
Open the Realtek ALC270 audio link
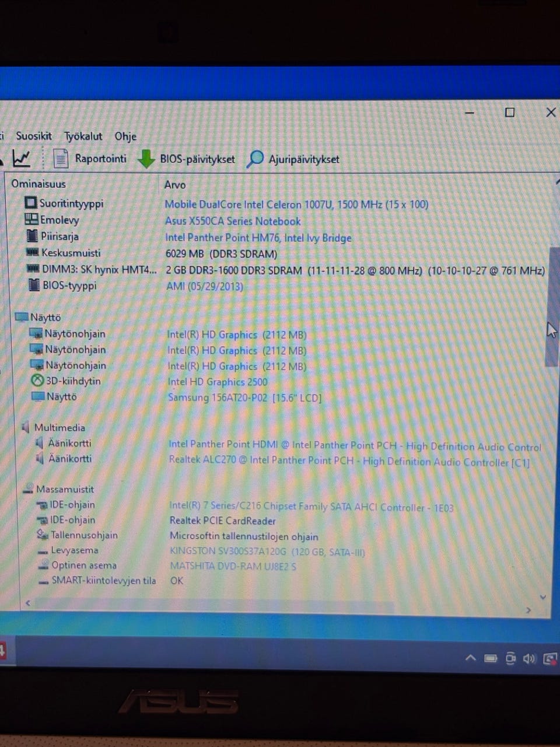click(x=349, y=461)
